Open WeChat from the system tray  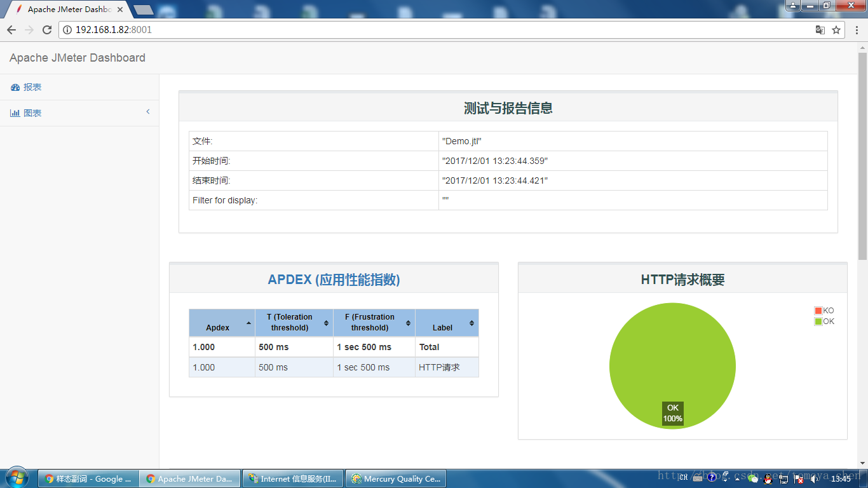pyautogui.click(x=752, y=478)
